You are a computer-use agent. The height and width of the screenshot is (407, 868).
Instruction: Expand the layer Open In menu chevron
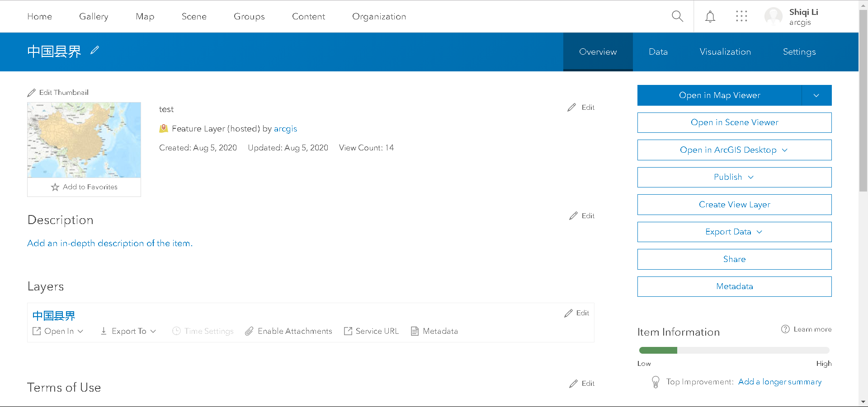click(80, 331)
